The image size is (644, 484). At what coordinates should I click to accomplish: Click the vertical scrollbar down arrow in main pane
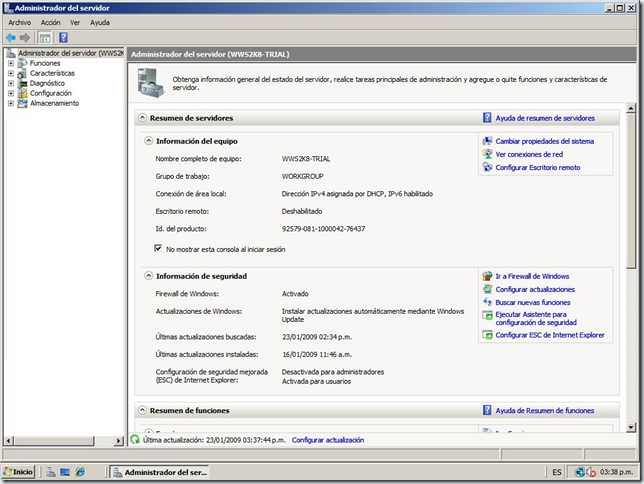[631, 428]
